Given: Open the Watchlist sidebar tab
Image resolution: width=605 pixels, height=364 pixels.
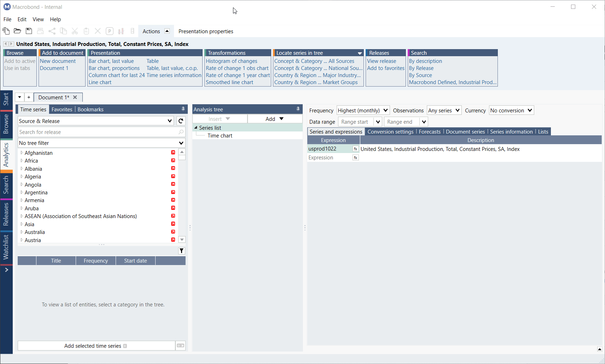Looking at the screenshot, I should (x=6, y=247).
